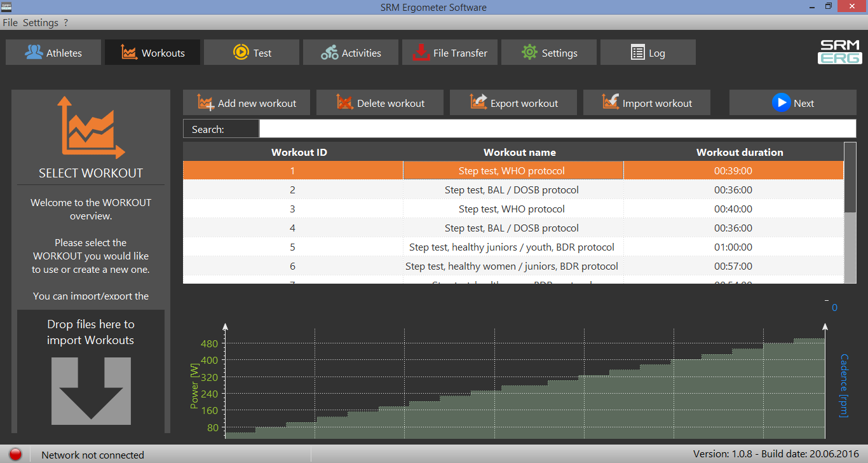Sort by the Workout duration column header
868x463 pixels.
tap(740, 152)
